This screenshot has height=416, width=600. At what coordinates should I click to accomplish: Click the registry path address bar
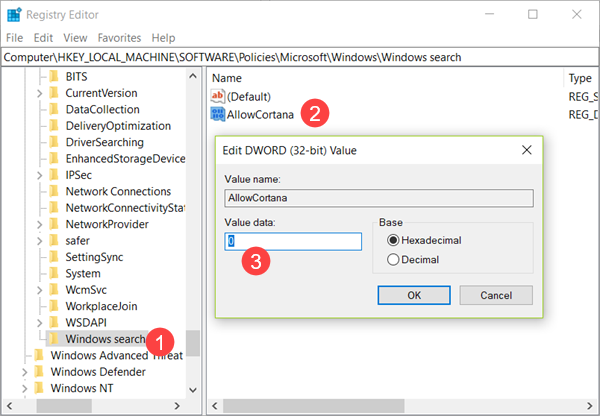pyautogui.click(x=300, y=57)
